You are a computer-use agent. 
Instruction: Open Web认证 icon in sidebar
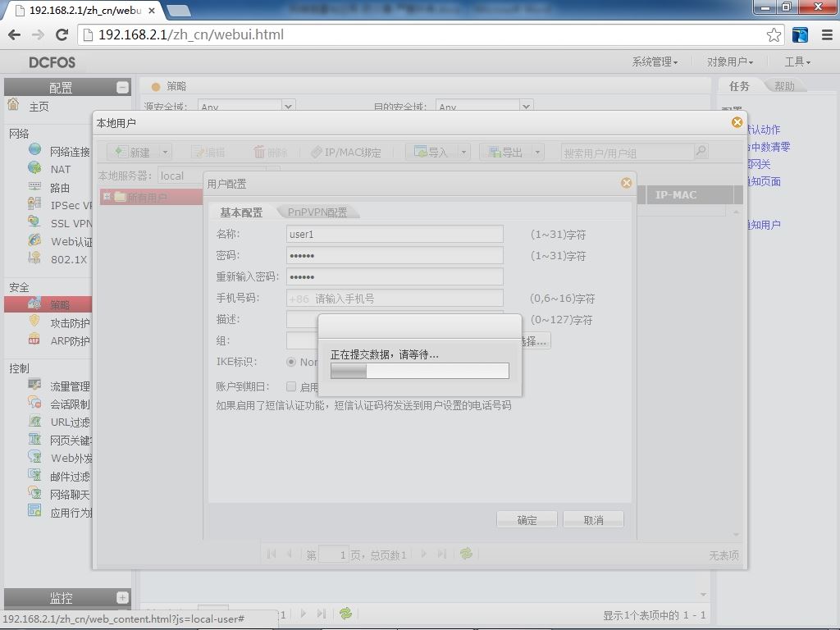tap(34, 240)
